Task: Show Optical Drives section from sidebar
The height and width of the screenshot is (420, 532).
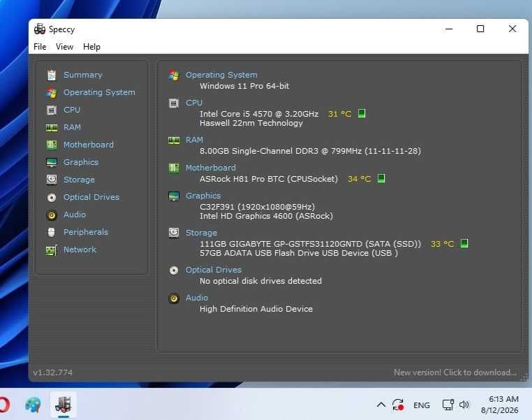Action: point(91,197)
